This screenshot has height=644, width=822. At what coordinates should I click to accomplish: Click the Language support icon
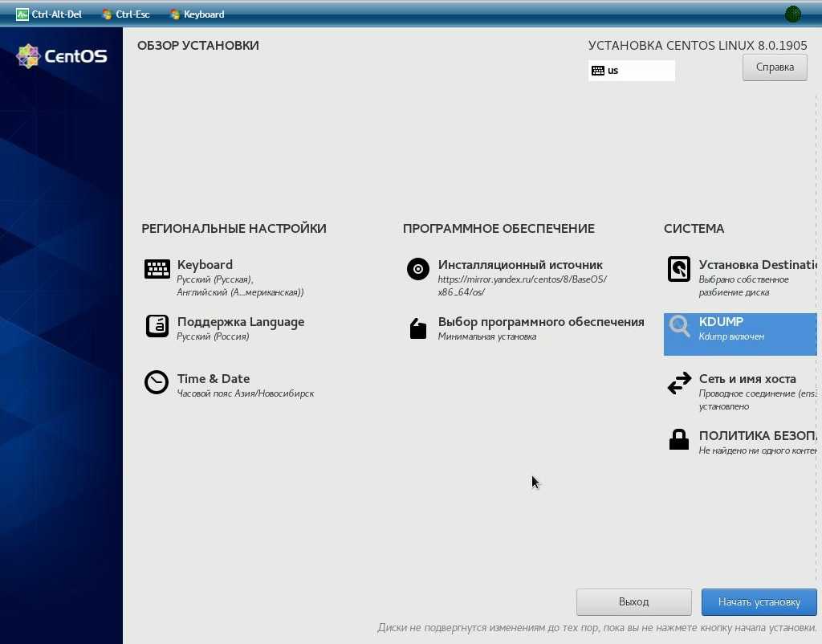click(x=157, y=326)
